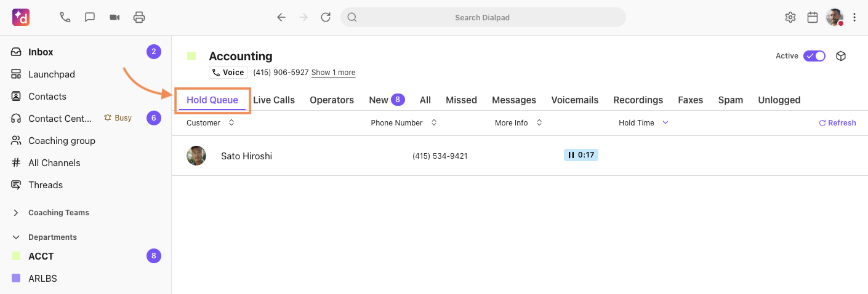Screen dimensions: 868x294
Task: Open the calendar icon in top bar
Action: (x=813, y=17)
